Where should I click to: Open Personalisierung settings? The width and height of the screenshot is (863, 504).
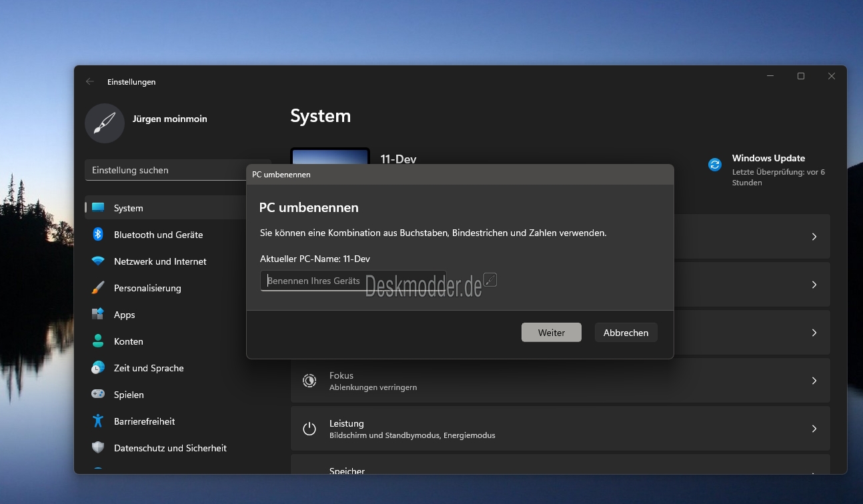coord(178,288)
